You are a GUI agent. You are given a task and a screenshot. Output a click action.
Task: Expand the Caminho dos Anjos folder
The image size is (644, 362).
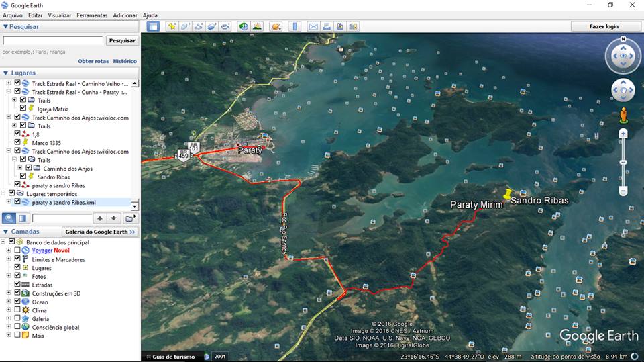coord(19,168)
